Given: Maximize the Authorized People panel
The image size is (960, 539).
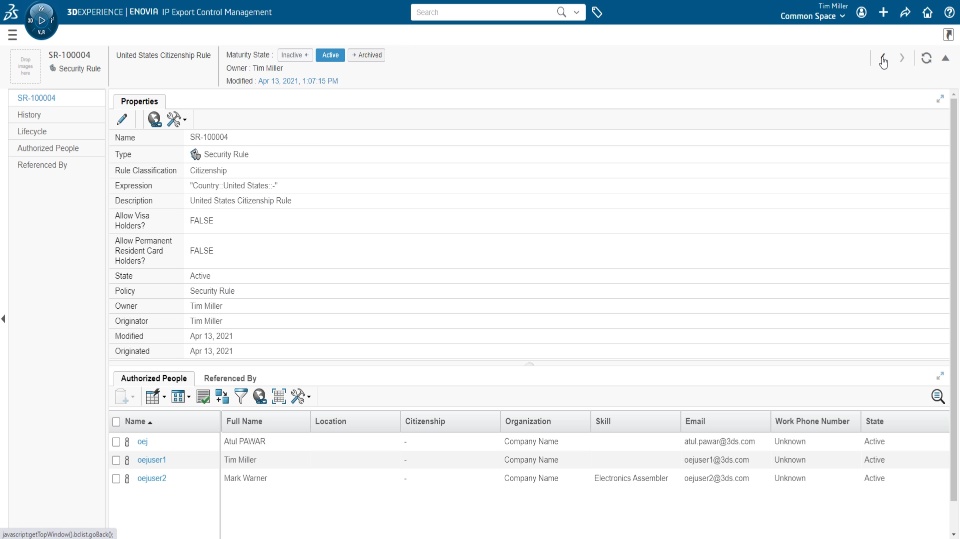Looking at the screenshot, I should (940, 376).
